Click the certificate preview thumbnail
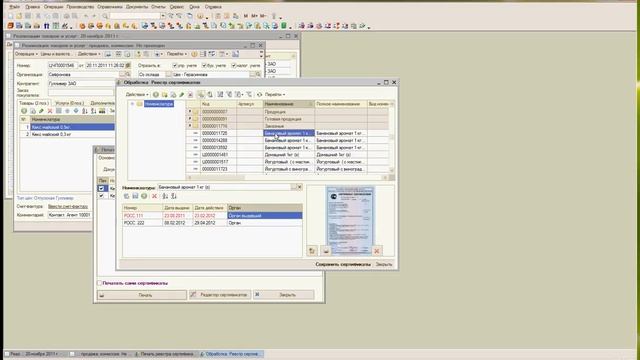 tap(350, 220)
